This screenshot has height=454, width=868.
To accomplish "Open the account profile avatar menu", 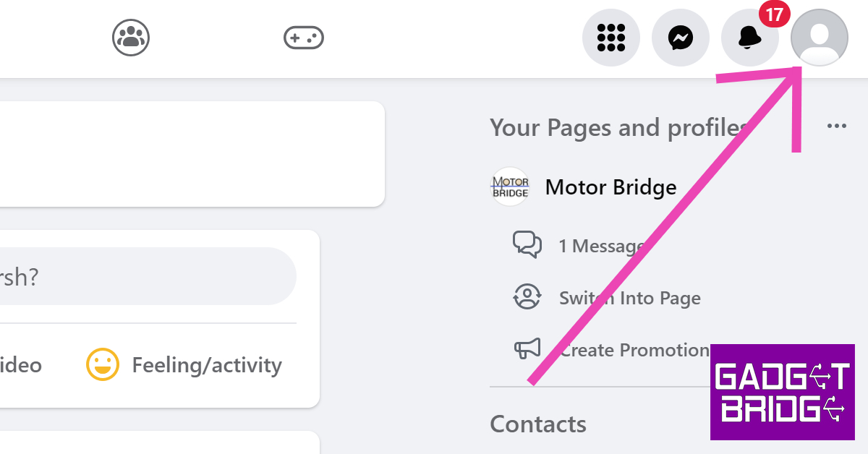I will (819, 38).
